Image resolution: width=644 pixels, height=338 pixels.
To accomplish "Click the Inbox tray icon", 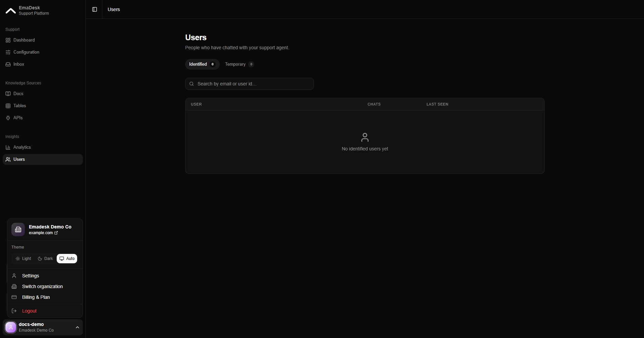I will coord(8,64).
